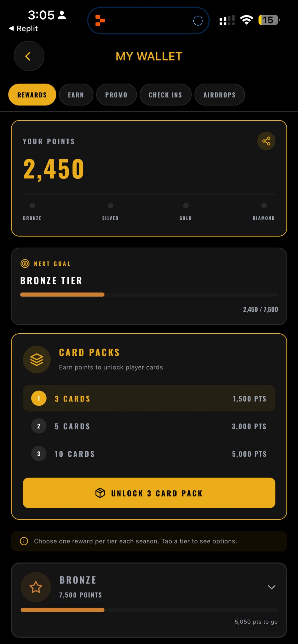Tap the Bronze star icon
This screenshot has width=298, height=644.
[36, 587]
